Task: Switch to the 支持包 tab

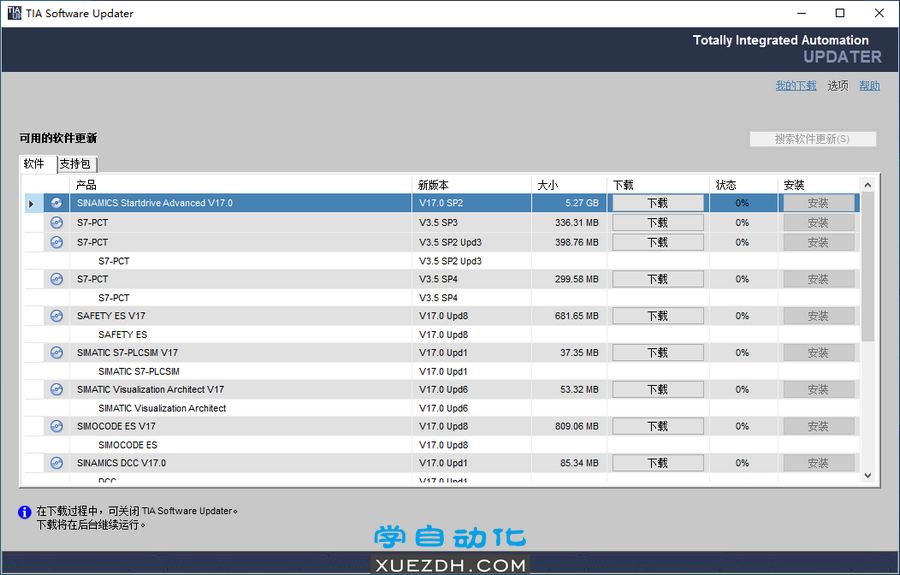Action: click(76, 164)
